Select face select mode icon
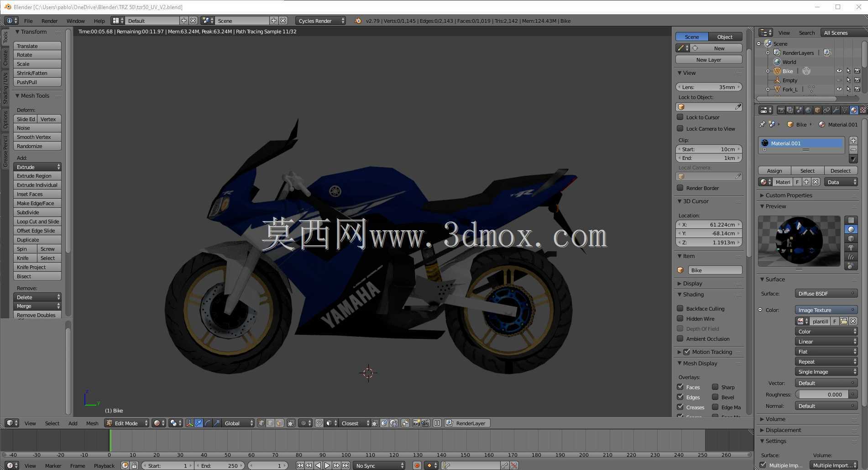Screen dimensions: 868x470 click(279, 423)
